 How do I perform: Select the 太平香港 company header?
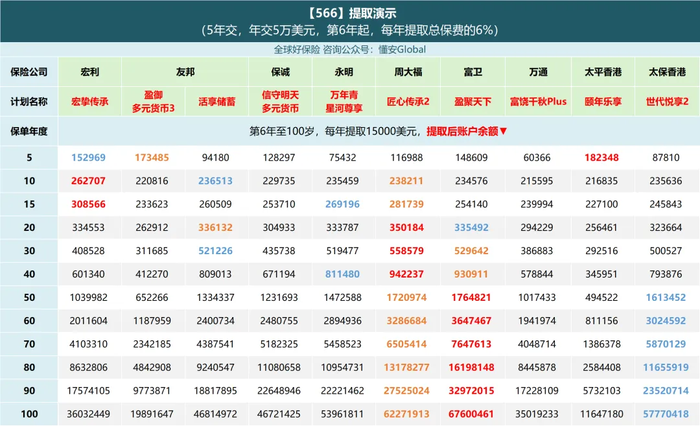pos(603,72)
